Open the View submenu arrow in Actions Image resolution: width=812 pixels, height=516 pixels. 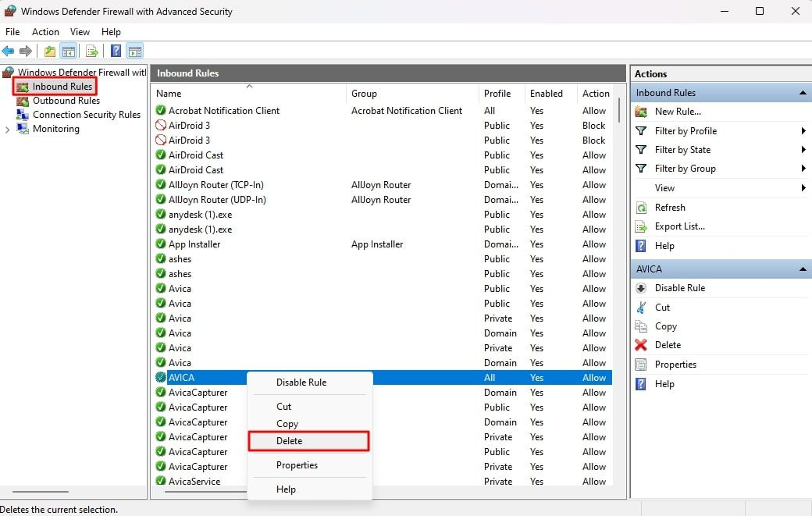[803, 188]
